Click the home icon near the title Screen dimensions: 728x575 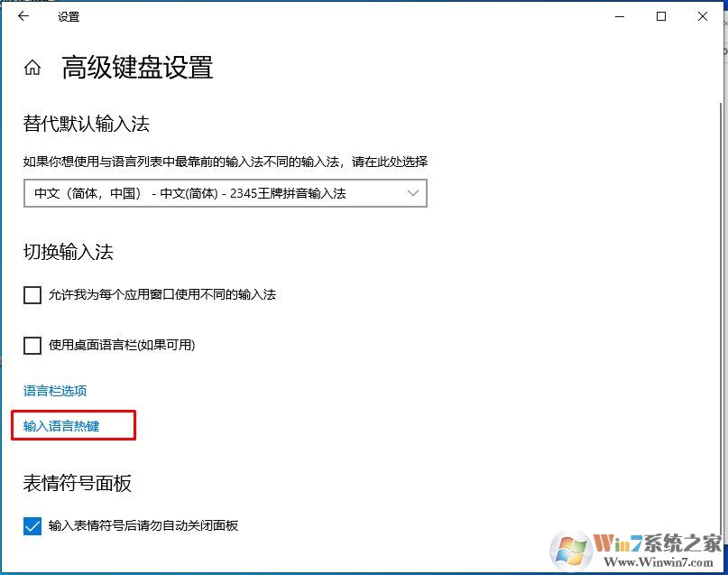[x=32, y=66]
